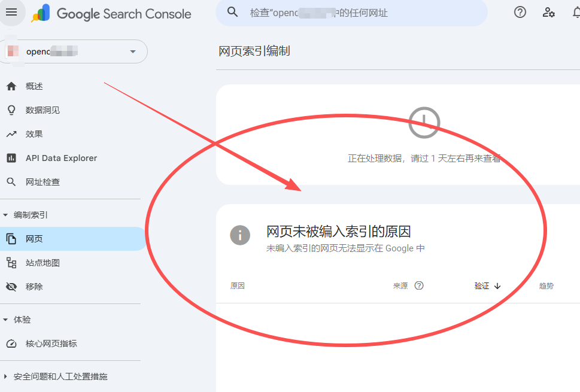Viewport: 580px width, 392px height.
Task: Go to 数据洞见 insights
Action: point(42,110)
